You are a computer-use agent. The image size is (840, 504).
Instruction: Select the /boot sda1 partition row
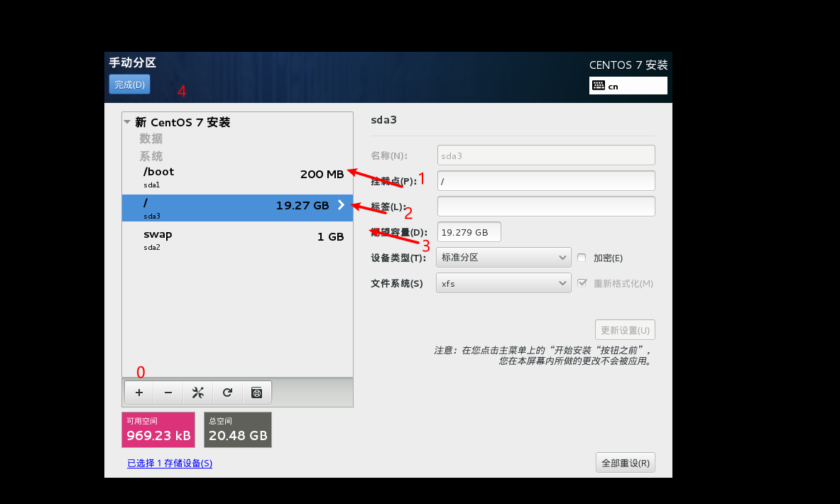click(237, 177)
